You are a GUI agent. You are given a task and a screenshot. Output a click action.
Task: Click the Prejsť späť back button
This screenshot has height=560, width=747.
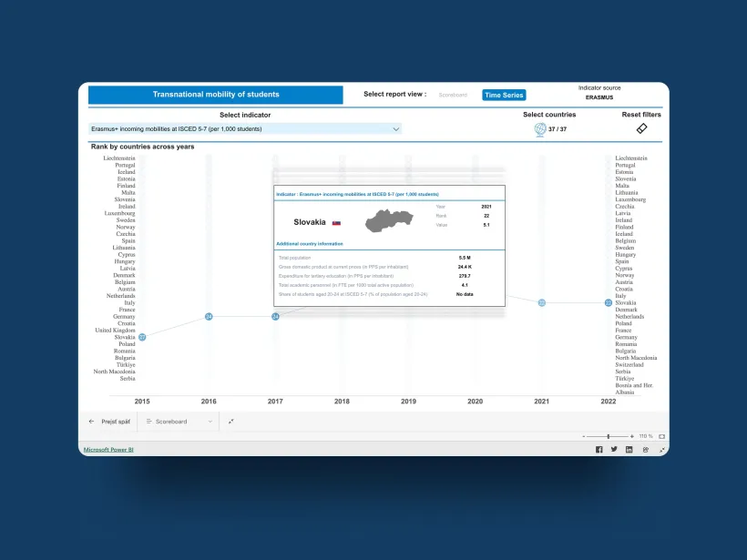pyautogui.click(x=107, y=422)
